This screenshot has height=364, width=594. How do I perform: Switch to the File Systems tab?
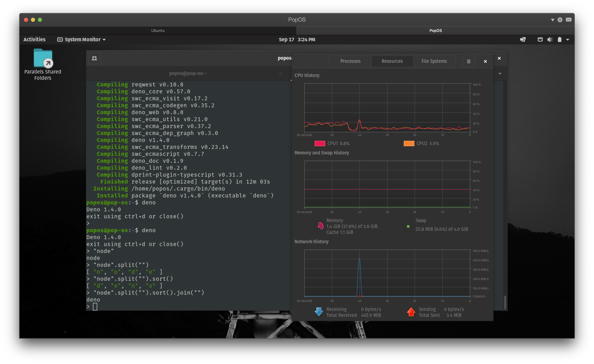tap(434, 61)
